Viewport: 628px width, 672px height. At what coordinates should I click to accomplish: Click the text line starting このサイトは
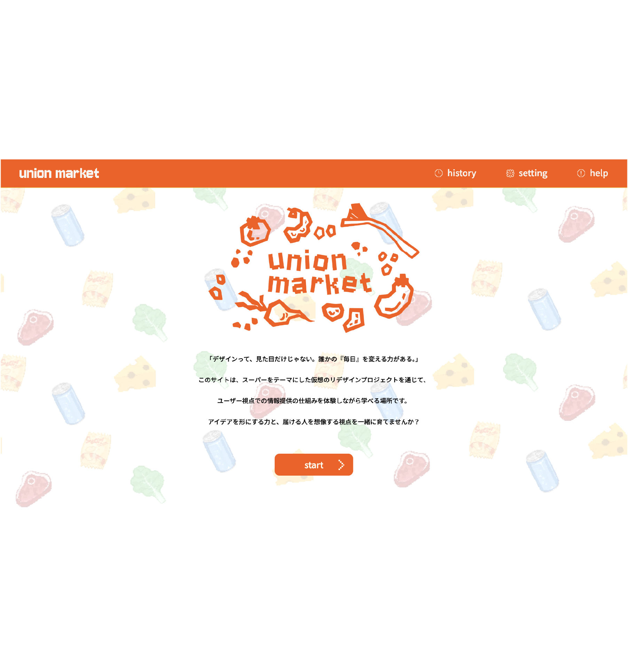pyautogui.click(x=313, y=380)
